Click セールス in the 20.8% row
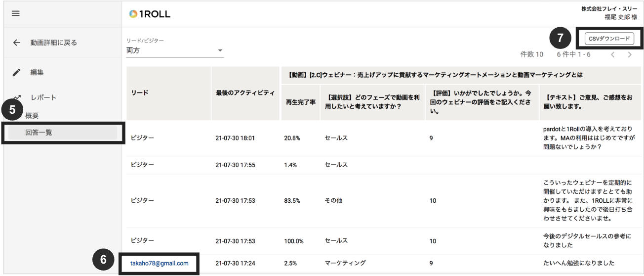The width and height of the screenshot is (644, 276). (x=336, y=138)
